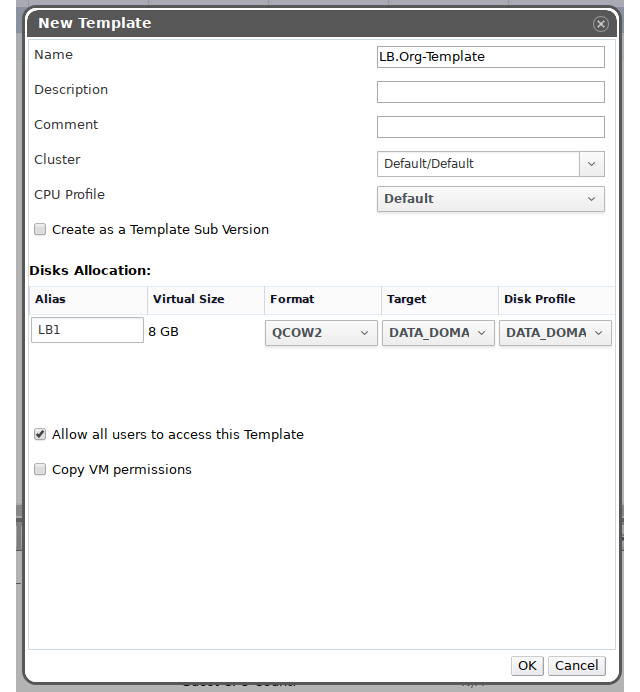Click the Description text field

(x=490, y=92)
